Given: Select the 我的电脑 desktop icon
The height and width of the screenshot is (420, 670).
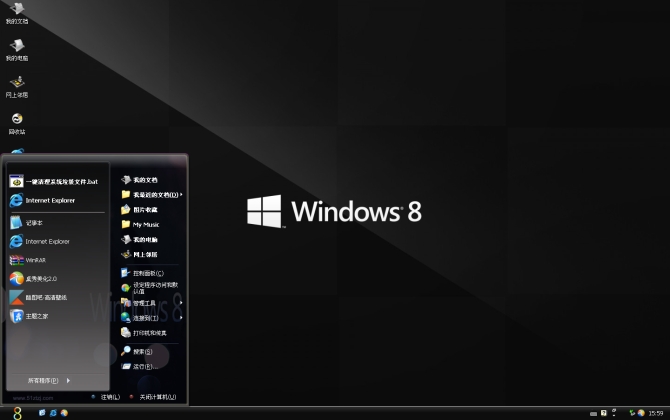Looking at the screenshot, I should tap(17, 50).
